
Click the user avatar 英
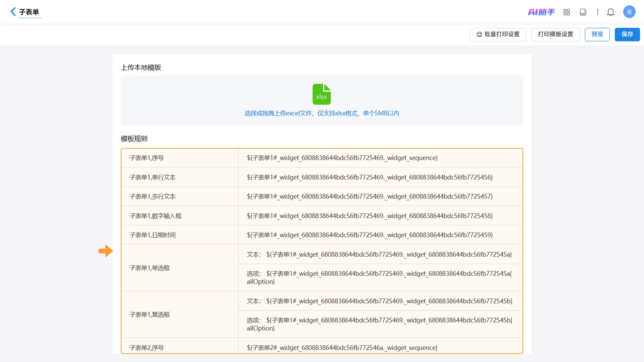(629, 12)
